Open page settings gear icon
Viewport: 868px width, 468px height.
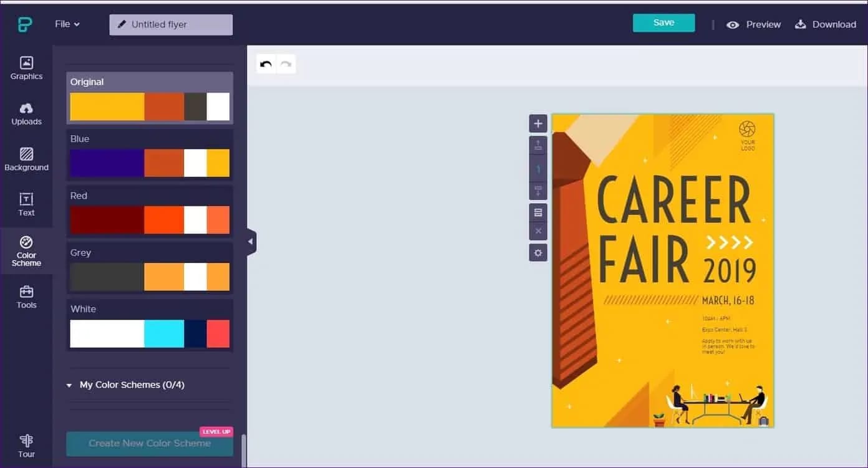[538, 252]
